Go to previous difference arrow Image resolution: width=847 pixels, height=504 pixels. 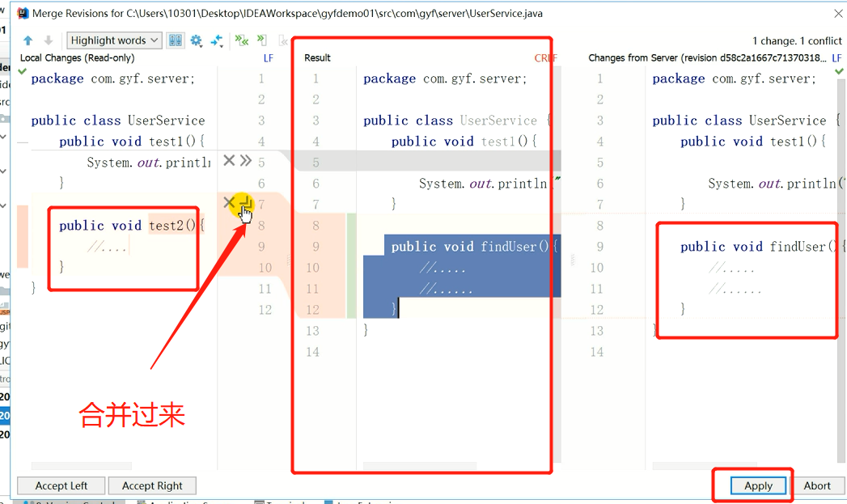pos(28,40)
